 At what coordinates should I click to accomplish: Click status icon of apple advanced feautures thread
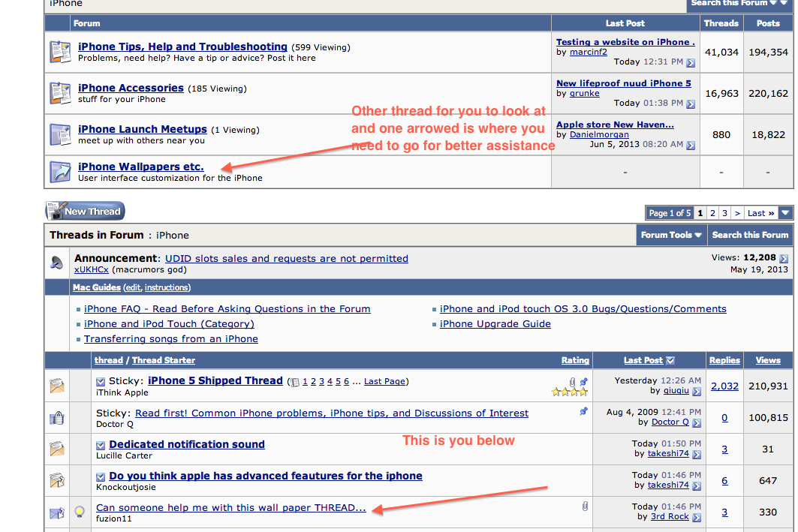pyautogui.click(x=57, y=480)
